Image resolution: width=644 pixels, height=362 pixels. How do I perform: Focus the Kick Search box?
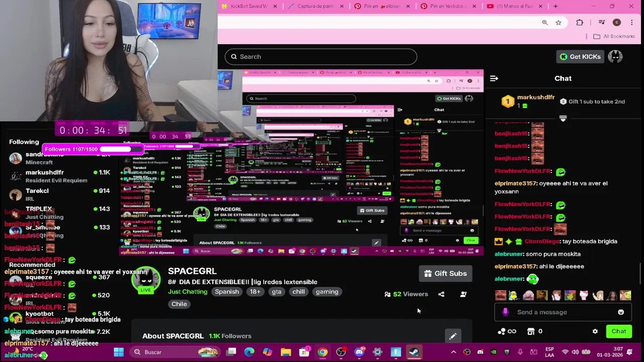pos(321,57)
